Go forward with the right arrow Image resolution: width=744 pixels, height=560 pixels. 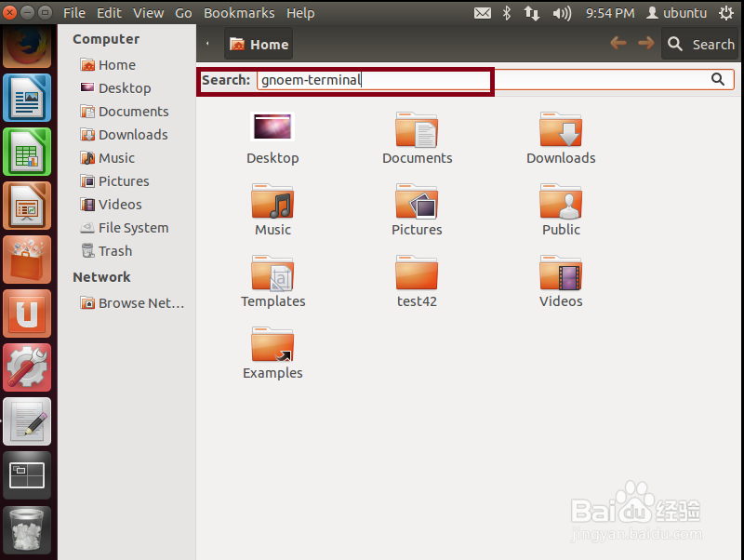tap(646, 43)
